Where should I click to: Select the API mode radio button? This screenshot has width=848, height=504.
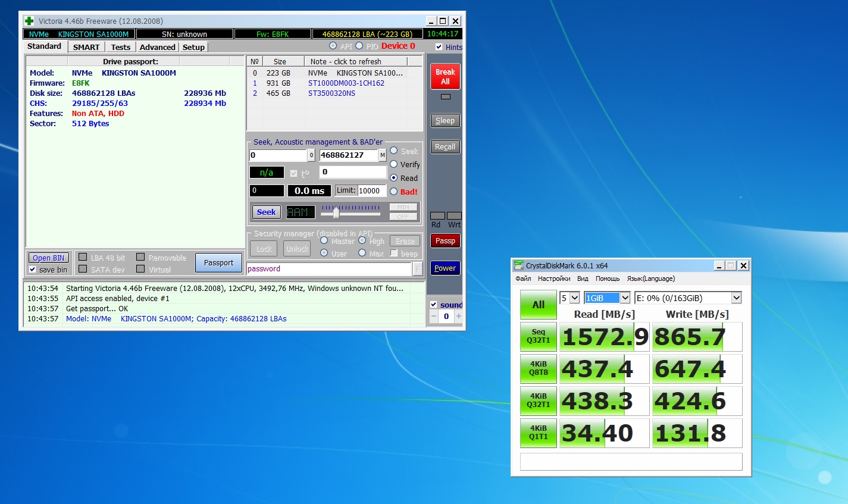(333, 46)
